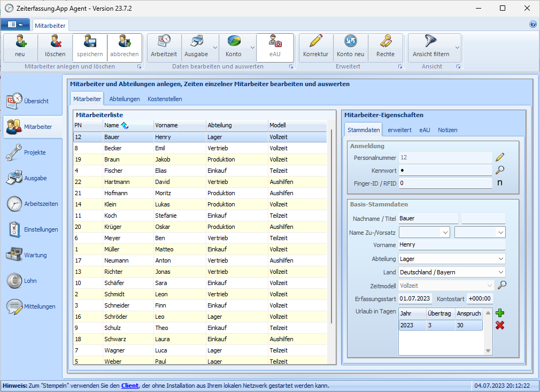
Task: Click the magnifier icon next to Kennwort
Action: 500,170
